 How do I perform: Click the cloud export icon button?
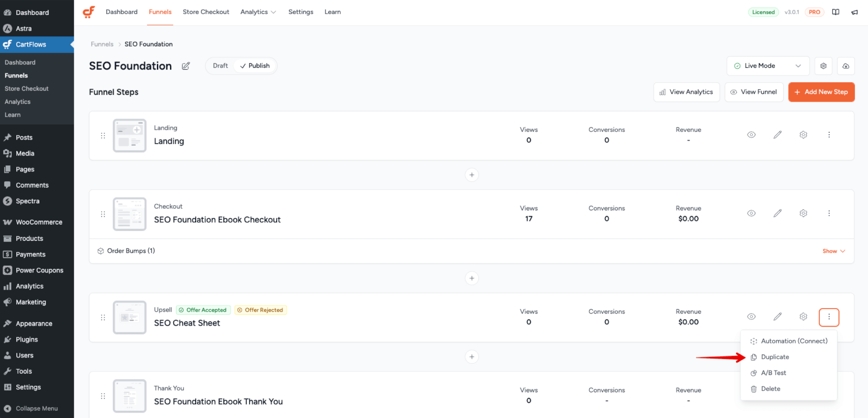coord(846,66)
